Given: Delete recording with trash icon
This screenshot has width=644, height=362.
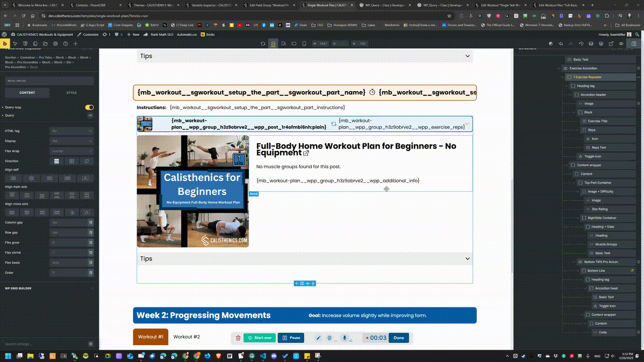Looking at the screenshot, I should (x=238, y=338).
